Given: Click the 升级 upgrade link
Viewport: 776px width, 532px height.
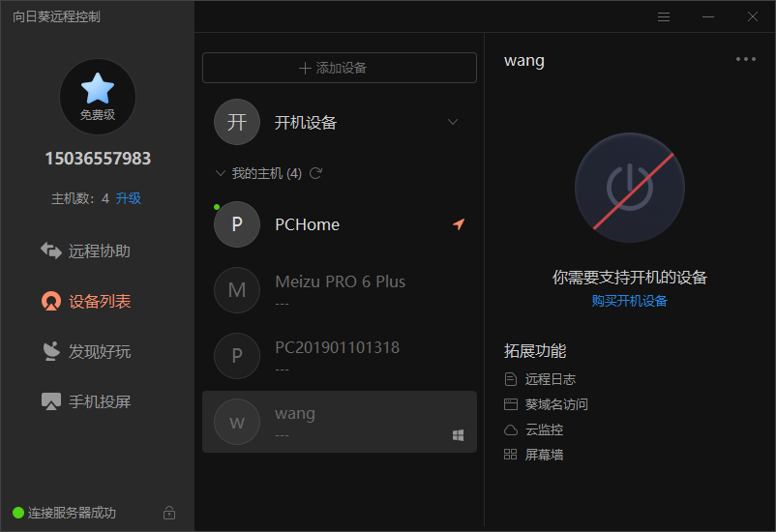Looking at the screenshot, I should pyautogui.click(x=128, y=198).
